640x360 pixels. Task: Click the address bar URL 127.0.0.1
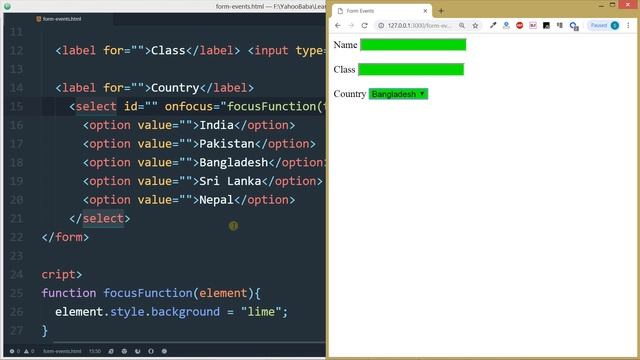point(419,25)
